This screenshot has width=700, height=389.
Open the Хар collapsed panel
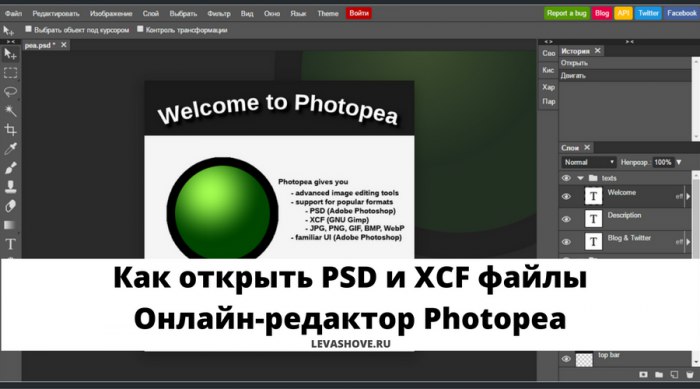pyautogui.click(x=548, y=87)
